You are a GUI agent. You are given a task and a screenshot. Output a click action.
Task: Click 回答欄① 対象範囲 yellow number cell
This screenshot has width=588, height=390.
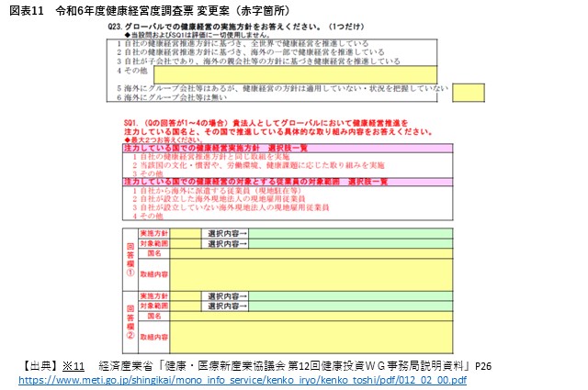[x=186, y=243]
